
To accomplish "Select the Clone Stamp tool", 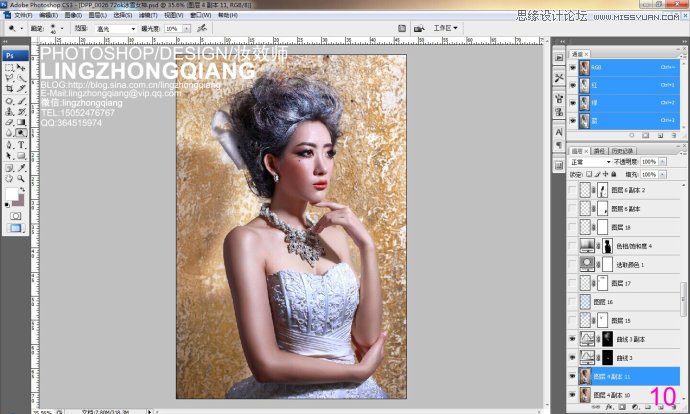I will coord(9,112).
